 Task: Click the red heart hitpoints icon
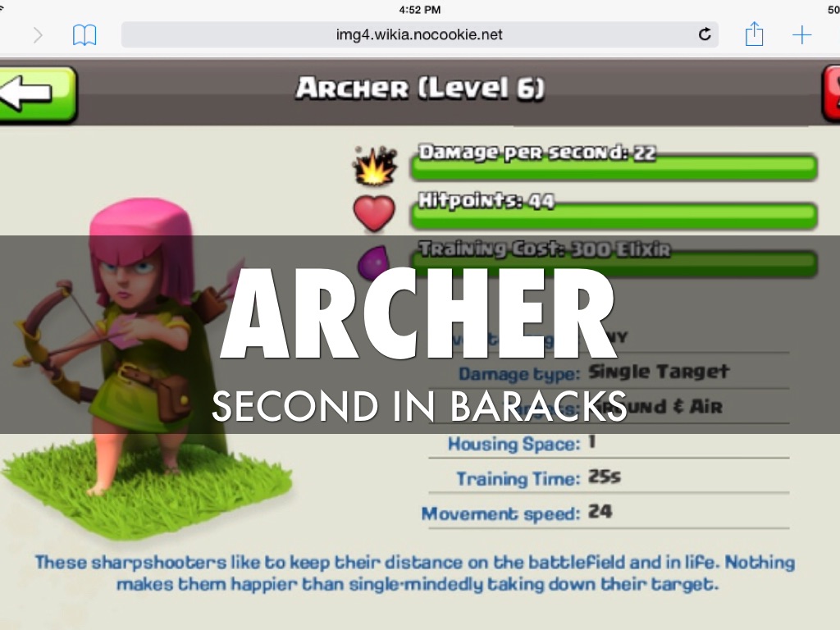pyautogui.click(x=374, y=213)
